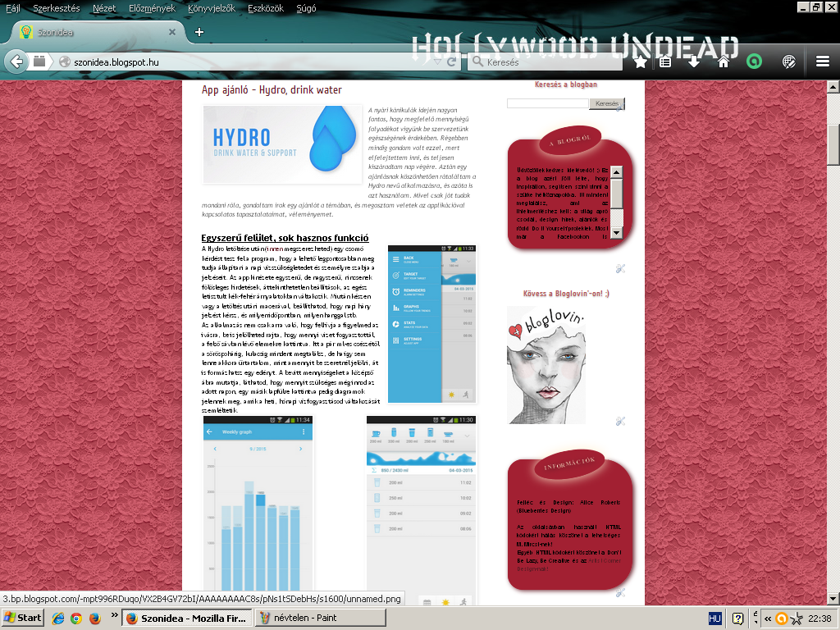Screen dimensions: 840x630
Task: Click the wrench icon under Bloglovin image
Action: pyautogui.click(x=620, y=421)
